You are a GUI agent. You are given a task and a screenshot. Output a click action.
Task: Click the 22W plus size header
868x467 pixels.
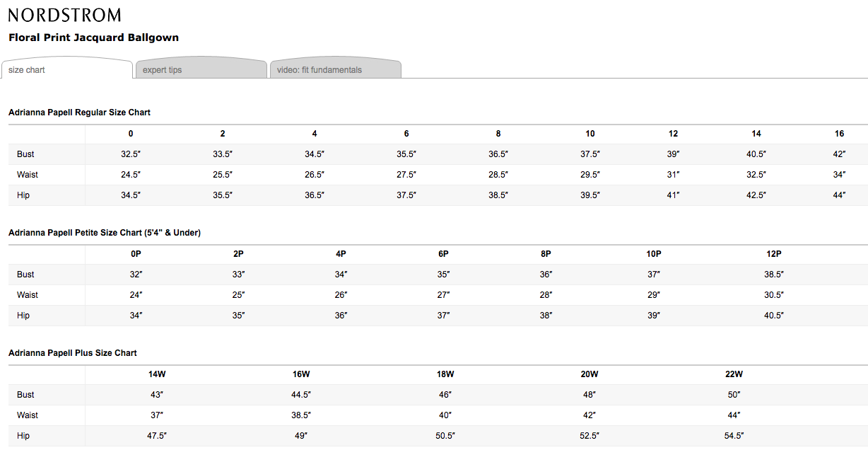pos(734,374)
